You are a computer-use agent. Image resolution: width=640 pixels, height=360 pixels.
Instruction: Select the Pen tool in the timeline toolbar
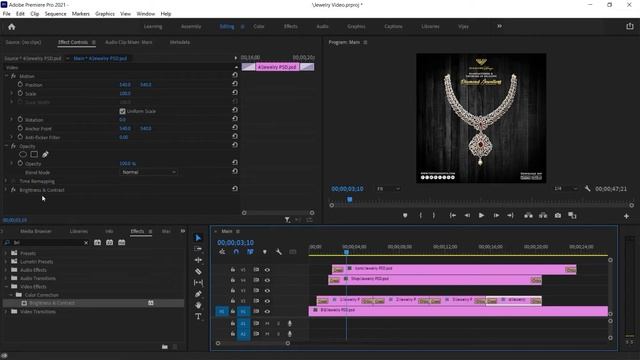(x=198, y=293)
